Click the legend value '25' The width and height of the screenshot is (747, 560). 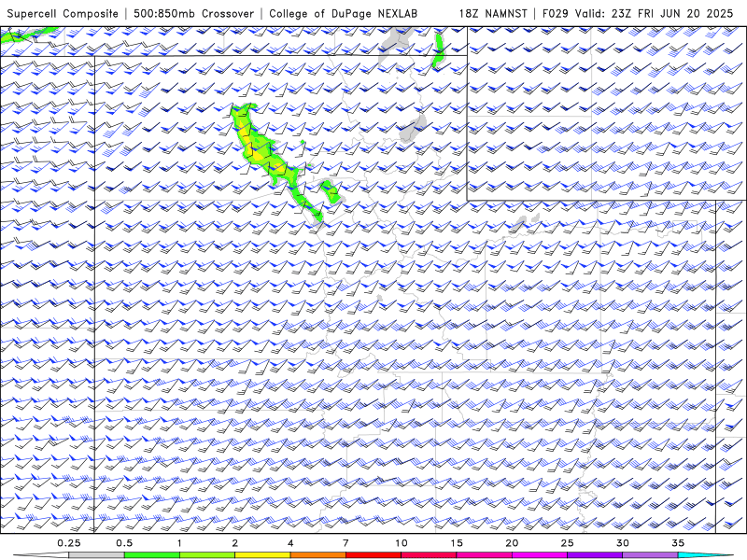pos(567,543)
